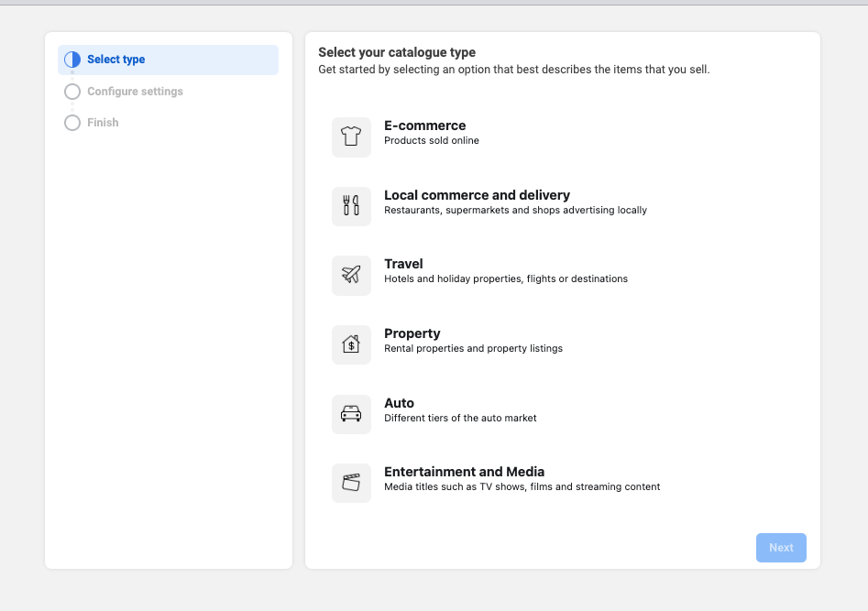Select Local commerce and delivery option

[477, 195]
